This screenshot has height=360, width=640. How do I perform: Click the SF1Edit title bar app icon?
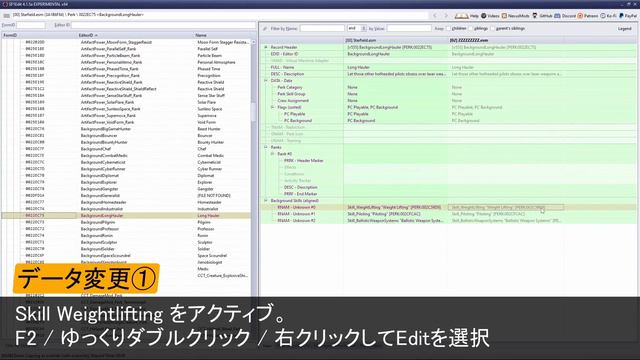point(4,4)
